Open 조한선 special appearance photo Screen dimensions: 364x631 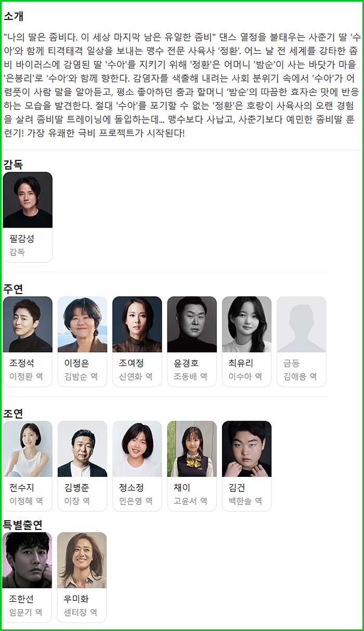tap(28, 560)
